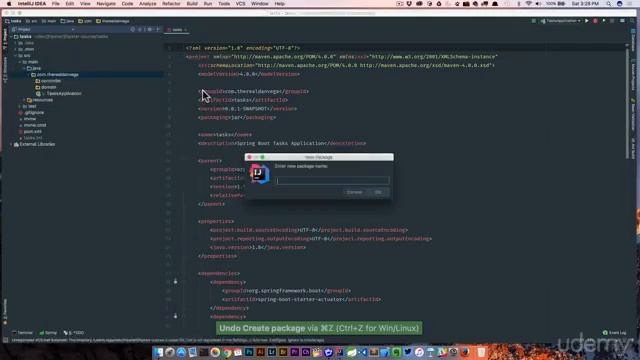Image resolution: width=640 pixels, height=360 pixels.
Task: Toggle the Structure tool window tab on left edge
Action: coord(5,70)
